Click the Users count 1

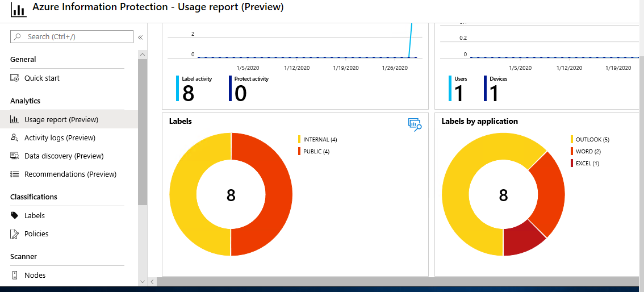459,93
